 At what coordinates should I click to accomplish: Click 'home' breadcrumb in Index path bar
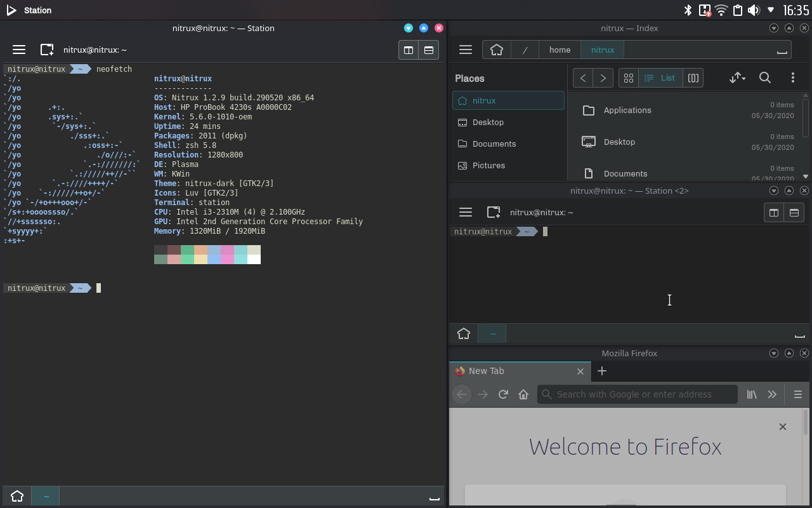(x=560, y=50)
